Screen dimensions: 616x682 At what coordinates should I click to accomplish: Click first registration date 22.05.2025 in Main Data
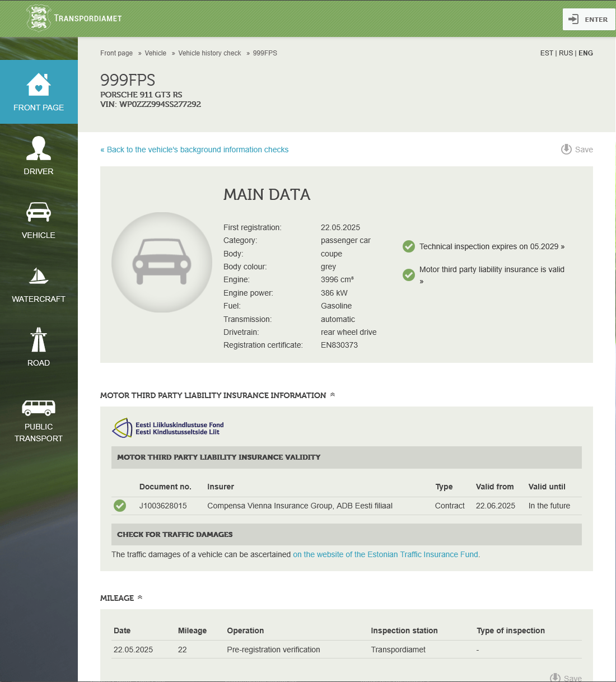pos(340,227)
